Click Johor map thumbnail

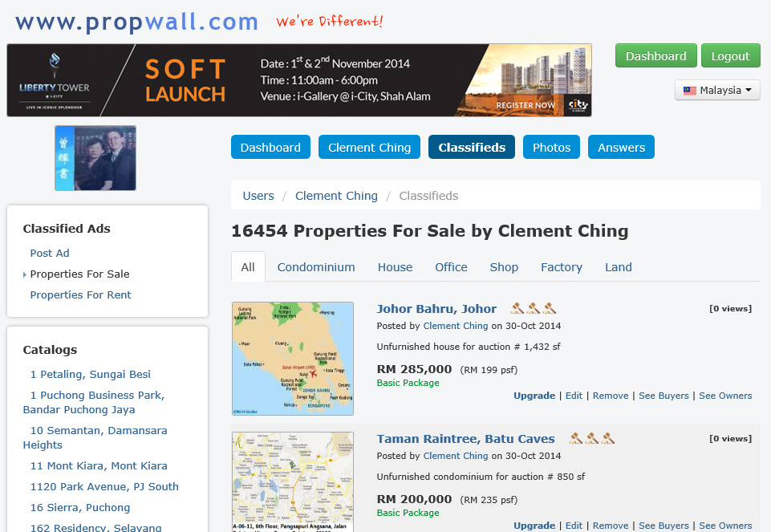pyautogui.click(x=293, y=359)
